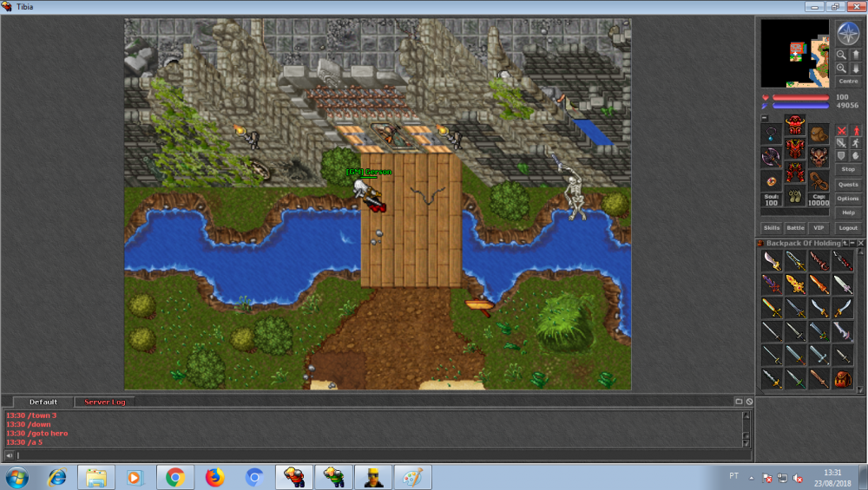Zoom in the minimap
Image resolution: width=868 pixels, height=490 pixels.
click(841, 68)
